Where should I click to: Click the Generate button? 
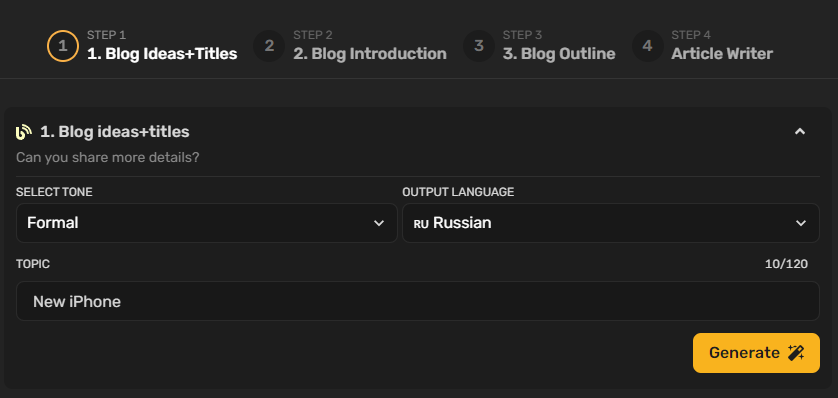(x=756, y=353)
